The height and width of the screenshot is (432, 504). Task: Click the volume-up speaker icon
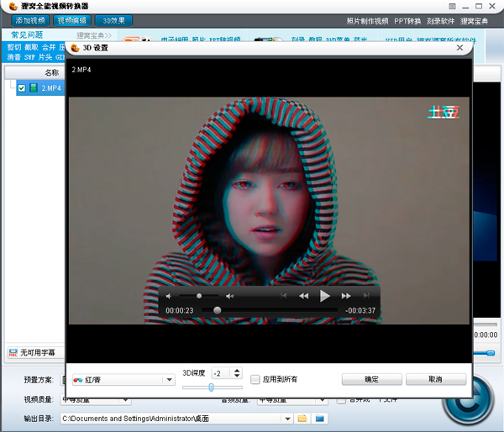[x=229, y=296]
